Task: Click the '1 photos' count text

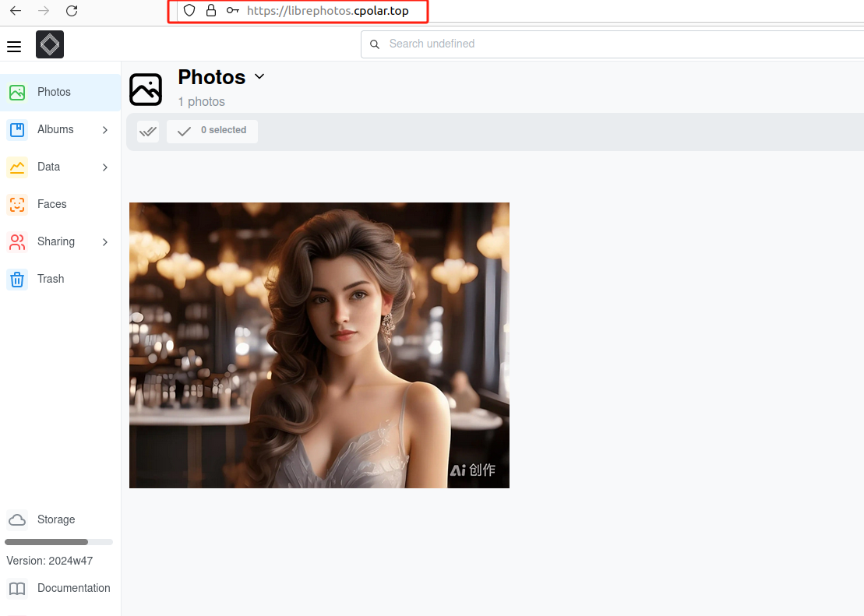Action: (x=201, y=102)
